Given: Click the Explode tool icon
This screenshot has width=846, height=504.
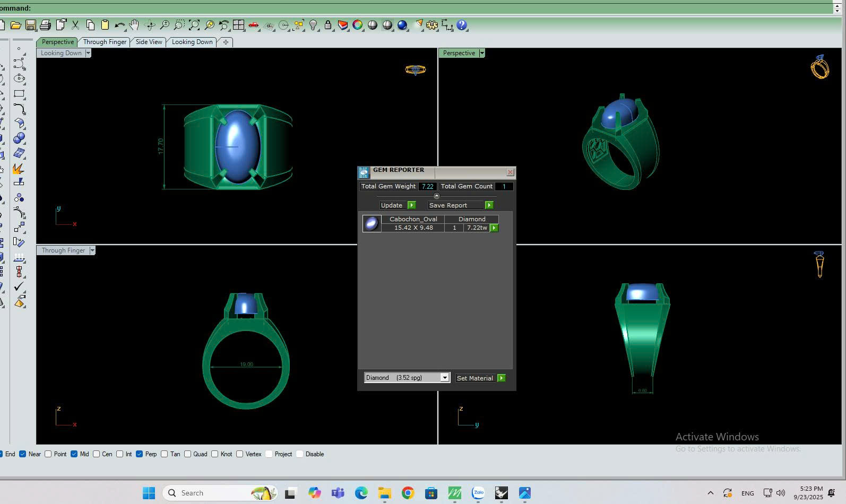Looking at the screenshot, I should tap(18, 169).
